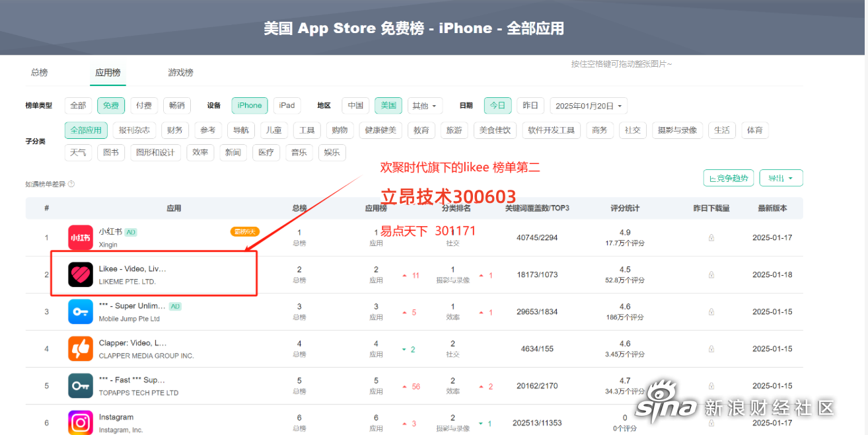Set region to 中国

click(355, 106)
